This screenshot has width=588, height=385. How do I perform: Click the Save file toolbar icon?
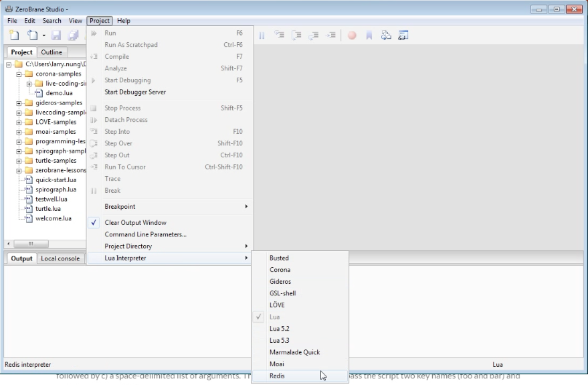tap(56, 35)
